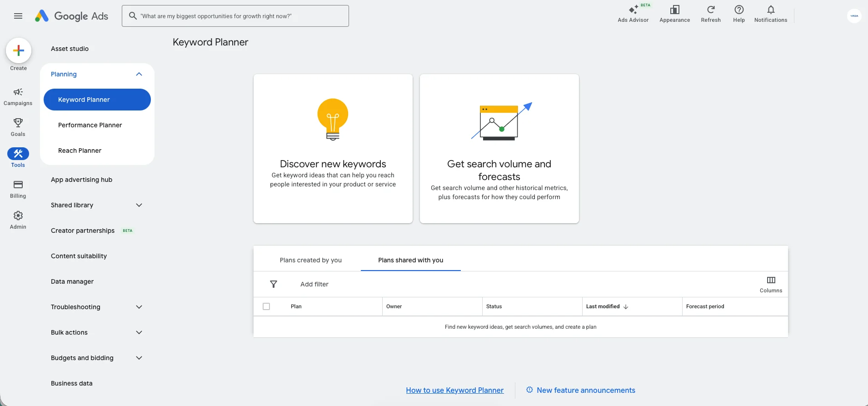Screen dimensions: 868x406
Task: Sort by Last modified column header
Action: [x=603, y=306]
